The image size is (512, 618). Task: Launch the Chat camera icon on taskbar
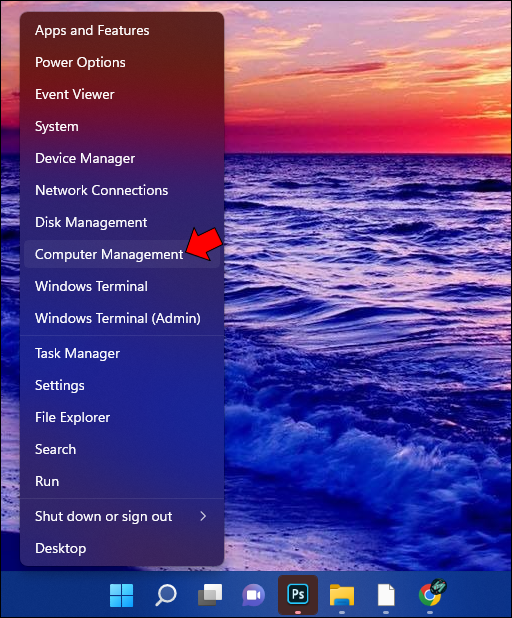[x=253, y=595]
